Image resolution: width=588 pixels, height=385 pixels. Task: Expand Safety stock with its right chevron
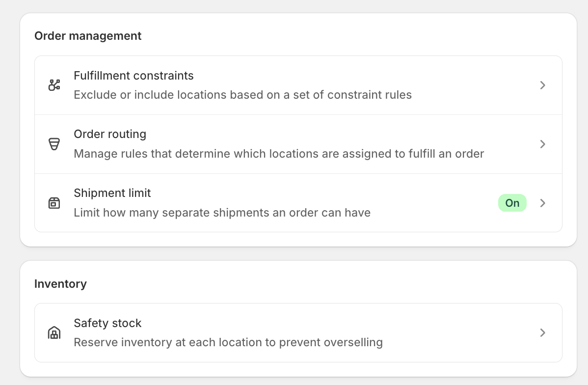[543, 332]
